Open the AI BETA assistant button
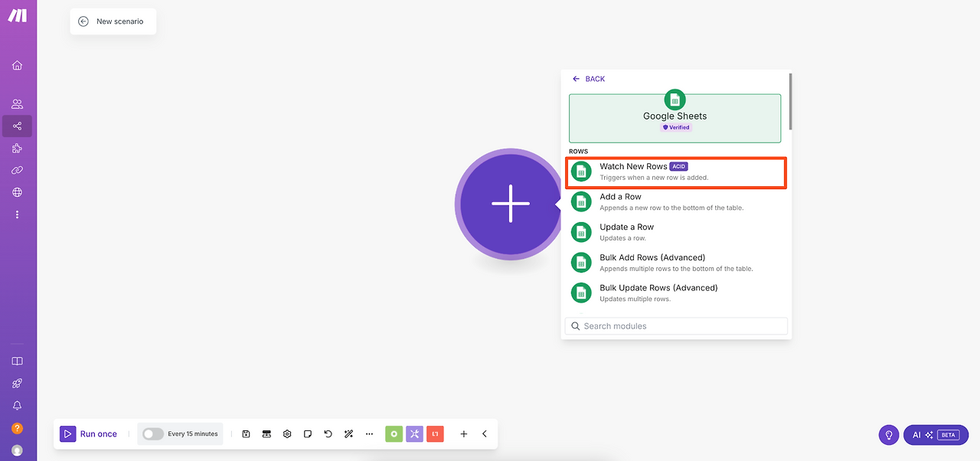 (936, 435)
